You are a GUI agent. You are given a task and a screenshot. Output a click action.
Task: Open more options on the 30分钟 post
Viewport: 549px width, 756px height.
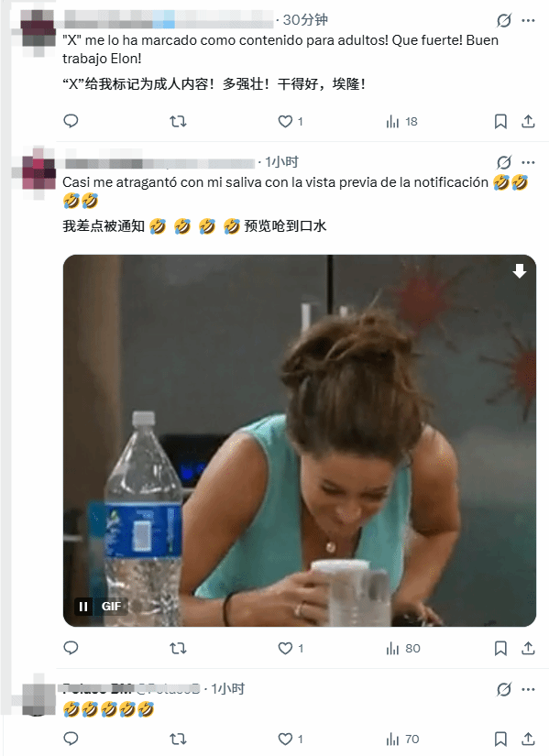(x=528, y=20)
